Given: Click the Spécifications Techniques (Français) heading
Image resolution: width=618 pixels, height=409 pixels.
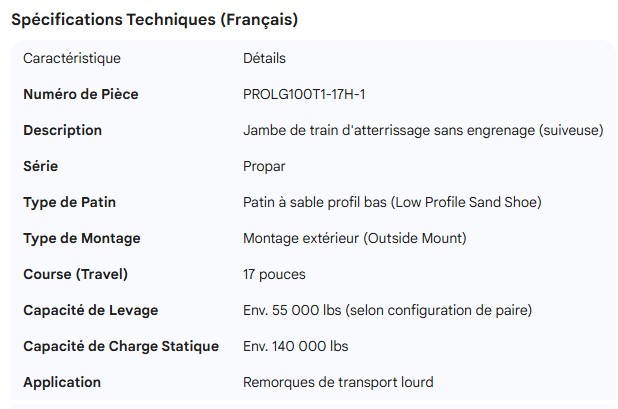Looking at the screenshot, I should point(154,20).
